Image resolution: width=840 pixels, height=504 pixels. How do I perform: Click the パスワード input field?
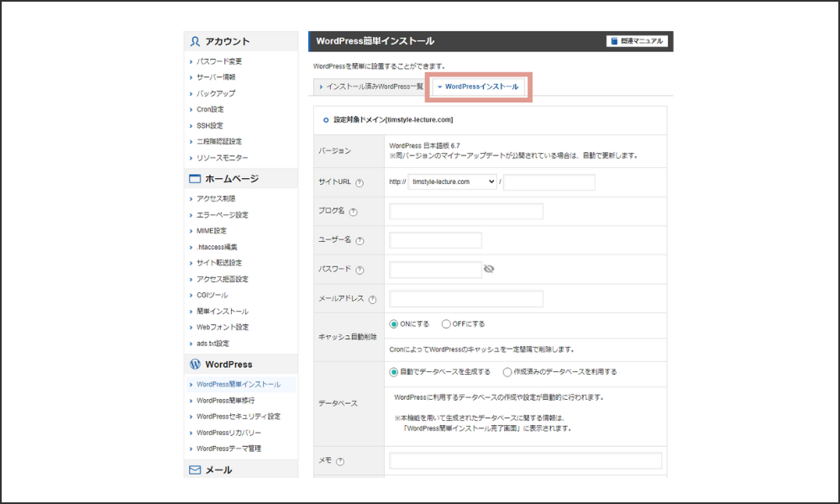[435, 270]
